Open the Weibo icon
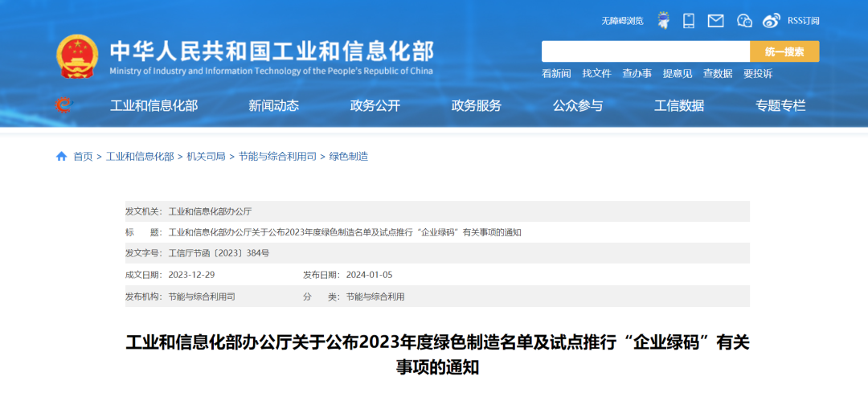This screenshot has width=868, height=401. pos(771,21)
